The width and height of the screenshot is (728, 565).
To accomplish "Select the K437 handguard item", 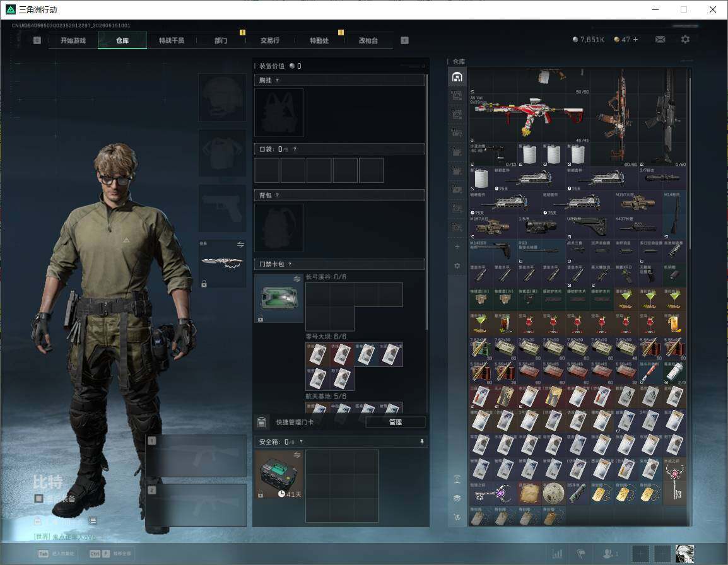I will [x=638, y=226].
